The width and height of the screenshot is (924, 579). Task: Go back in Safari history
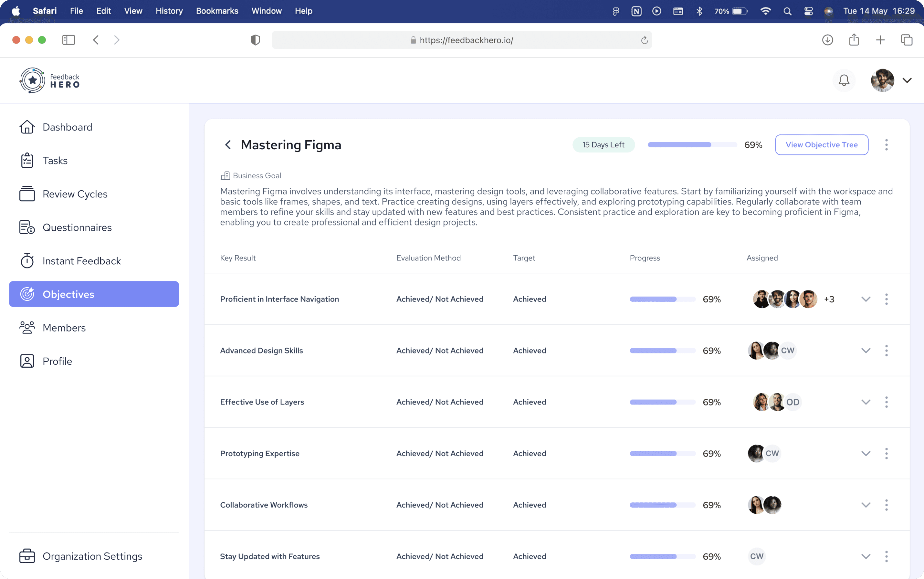pyautogui.click(x=96, y=40)
